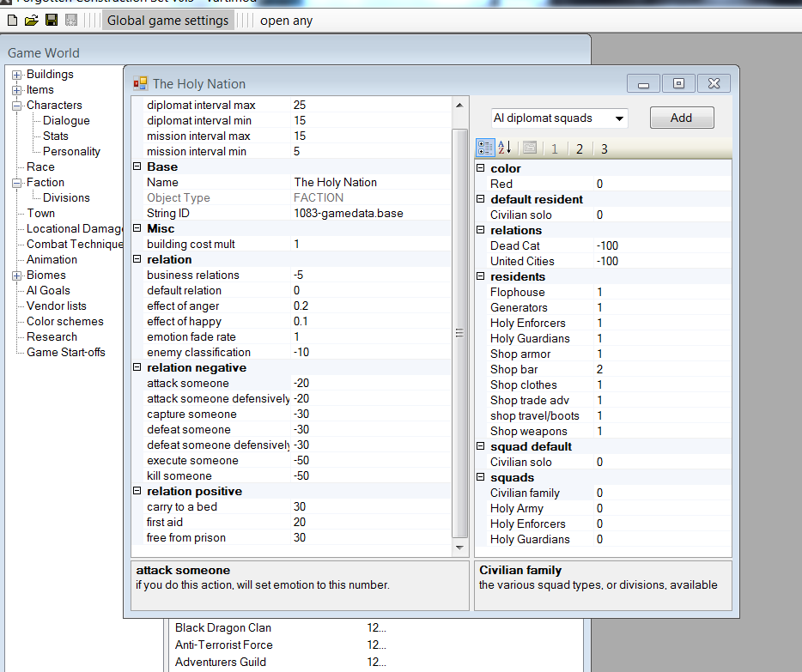The width and height of the screenshot is (802, 672).
Task: Click the open any button
Action: coord(286,21)
